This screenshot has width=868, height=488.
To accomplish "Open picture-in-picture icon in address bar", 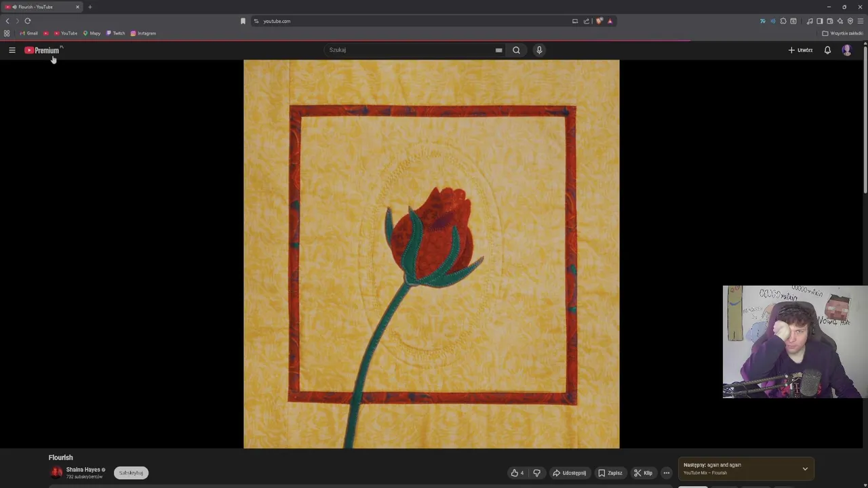I will (575, 21).
